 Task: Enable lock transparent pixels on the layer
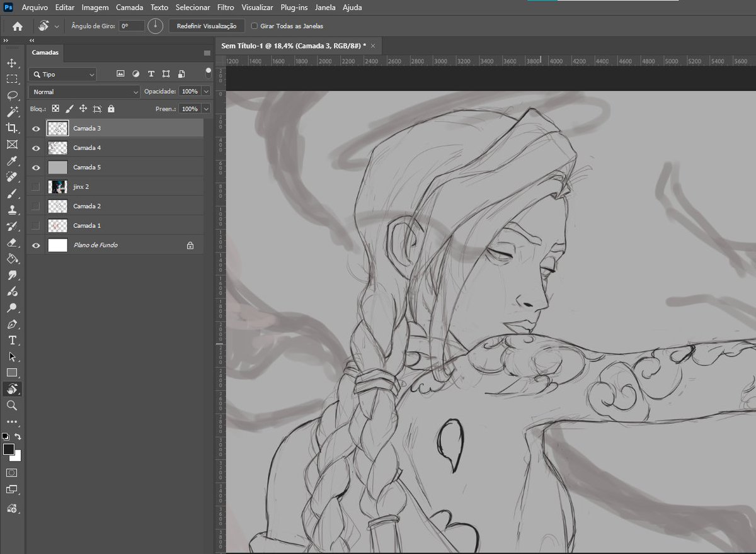pyautogui.click(x=56, y=109)
